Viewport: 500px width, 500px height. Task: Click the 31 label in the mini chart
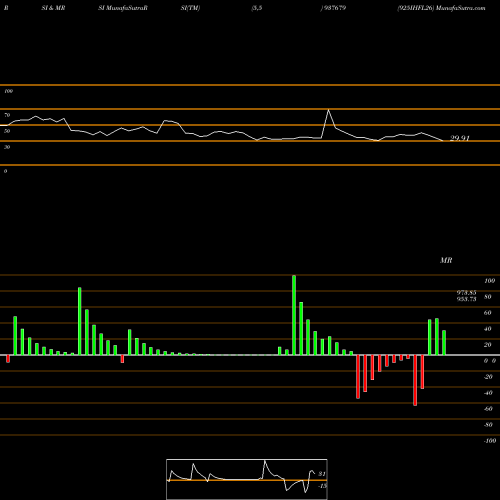(x=322, y=474)
